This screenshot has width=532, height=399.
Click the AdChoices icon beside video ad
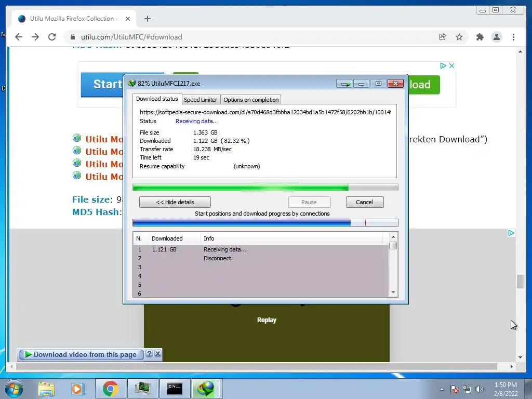pos(511,233)
